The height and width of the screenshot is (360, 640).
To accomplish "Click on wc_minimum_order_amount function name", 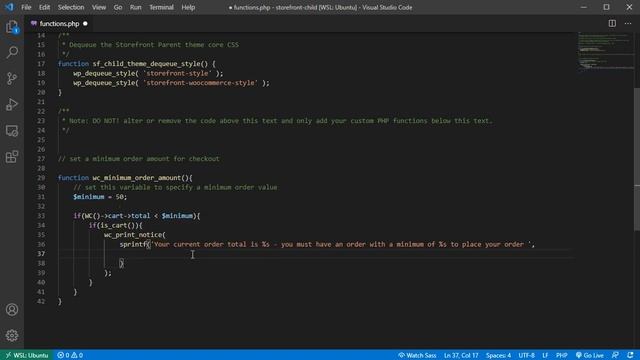I will [x=136, y=178].
